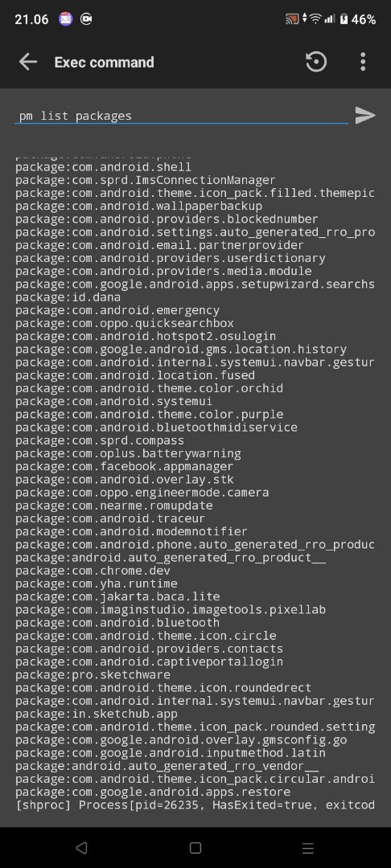This screenshot has width=391, height=868.
Task: Tap the Exec command title
Action: pyautogui.click(x=104, y=62)
